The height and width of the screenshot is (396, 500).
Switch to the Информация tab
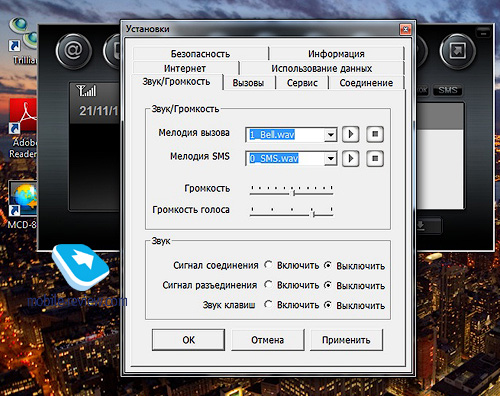336,54
